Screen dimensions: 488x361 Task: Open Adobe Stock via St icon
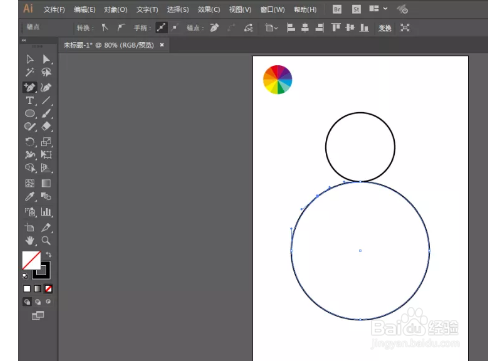pyautogui.click(x=356, y=9)
